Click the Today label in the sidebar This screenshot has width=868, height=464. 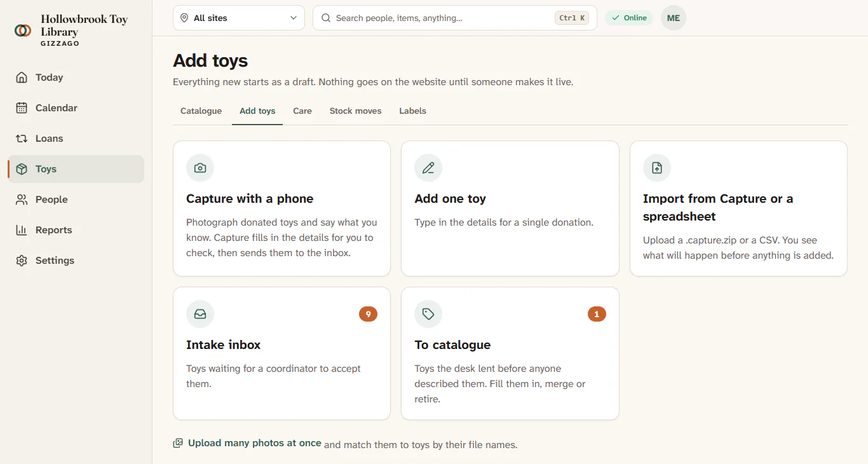tap(50, 78)
